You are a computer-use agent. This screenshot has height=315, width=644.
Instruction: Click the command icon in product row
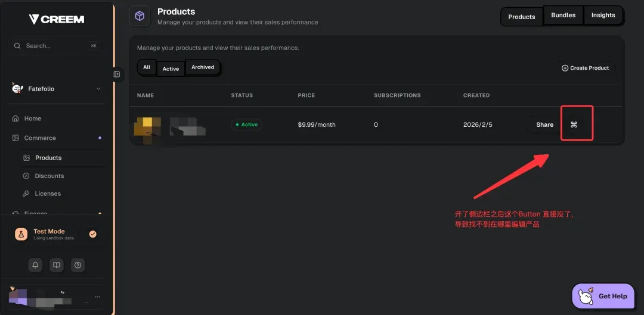click(574, 124)
